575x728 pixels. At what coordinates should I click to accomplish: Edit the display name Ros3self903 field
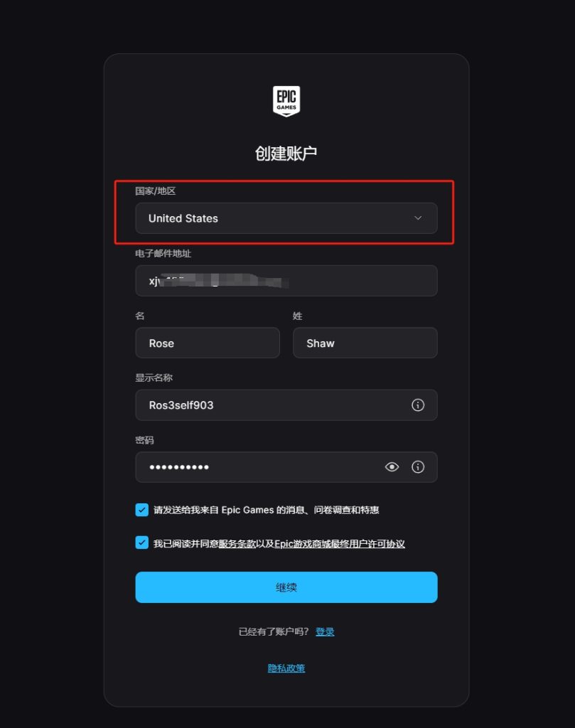point(286,405)
